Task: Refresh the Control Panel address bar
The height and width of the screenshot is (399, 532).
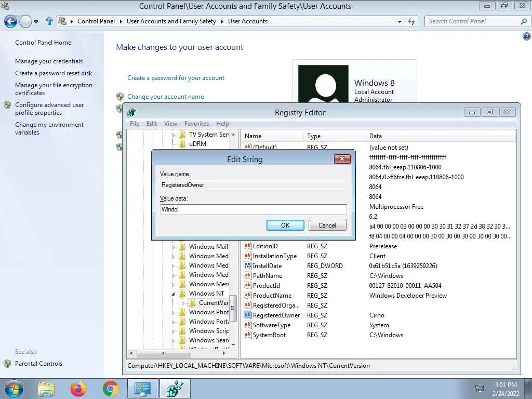Action: click(x=411, y=21)
